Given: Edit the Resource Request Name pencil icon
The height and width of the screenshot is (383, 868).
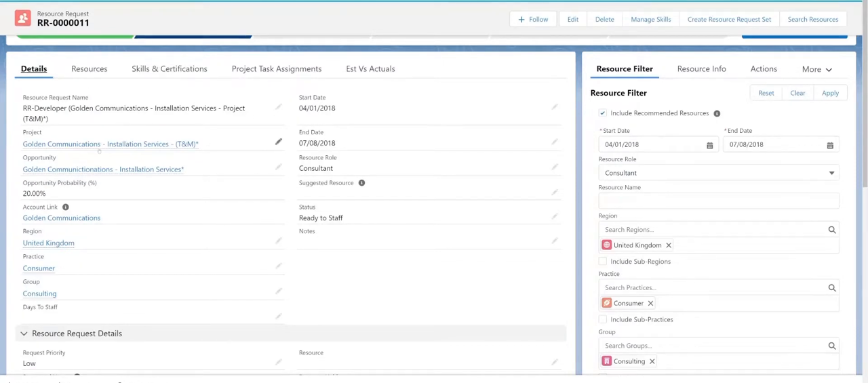Looking at the screenshot, I should click(278, 107).
